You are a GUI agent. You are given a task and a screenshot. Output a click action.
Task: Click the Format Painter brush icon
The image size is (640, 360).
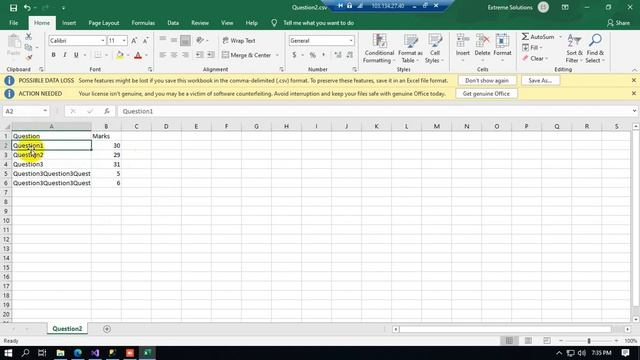(x=29, y=58)
